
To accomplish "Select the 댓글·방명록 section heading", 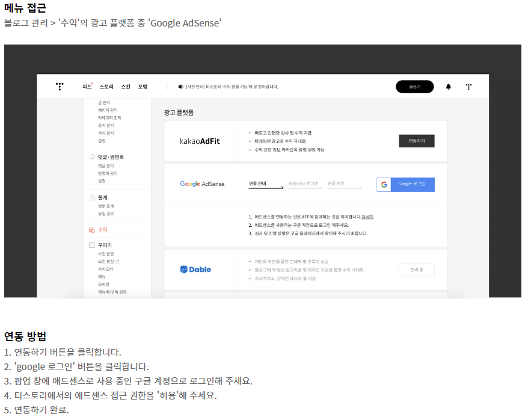I will tap(111, 157).
